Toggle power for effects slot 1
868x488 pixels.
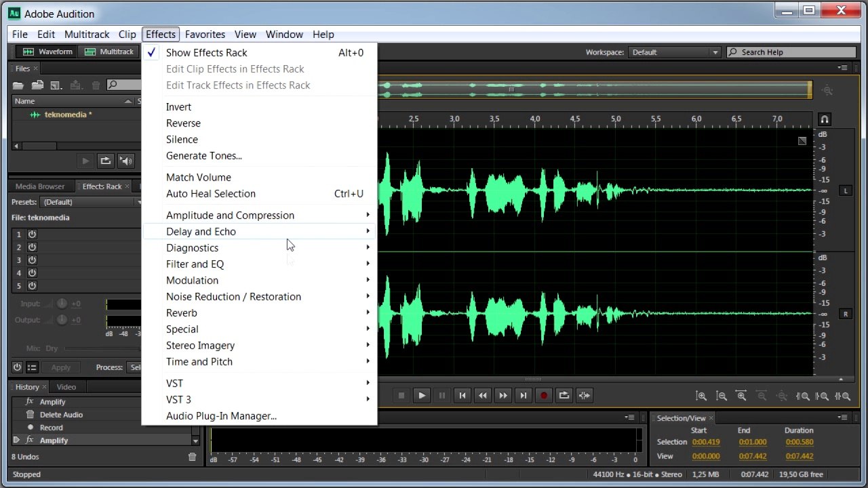click(32, 234)
